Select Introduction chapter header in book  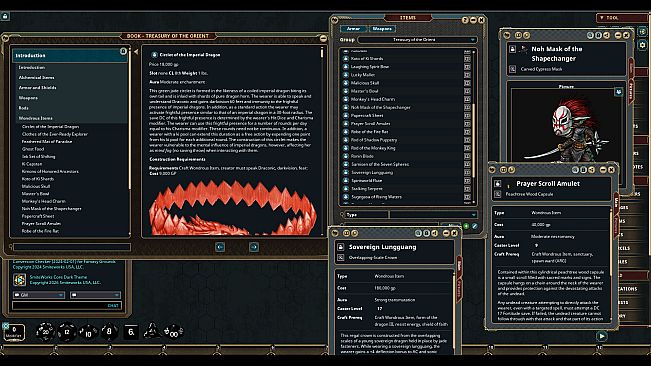[69, 56]
